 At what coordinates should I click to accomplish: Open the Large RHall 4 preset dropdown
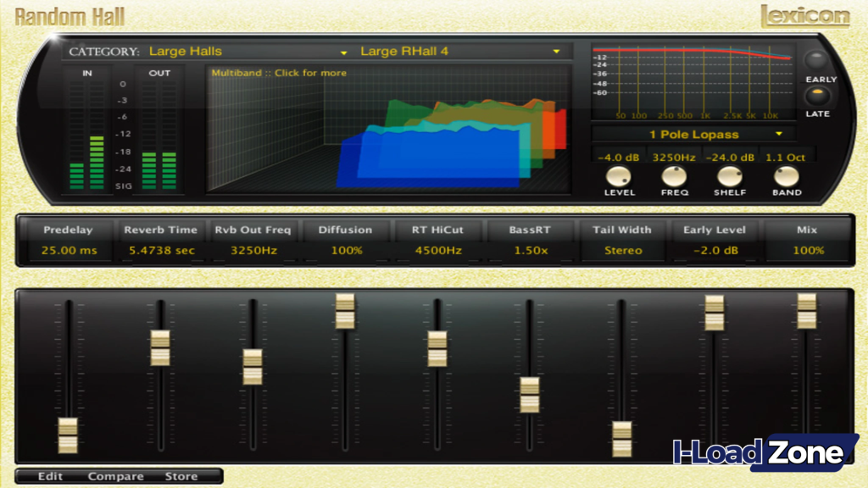click(x=459, y=52)
